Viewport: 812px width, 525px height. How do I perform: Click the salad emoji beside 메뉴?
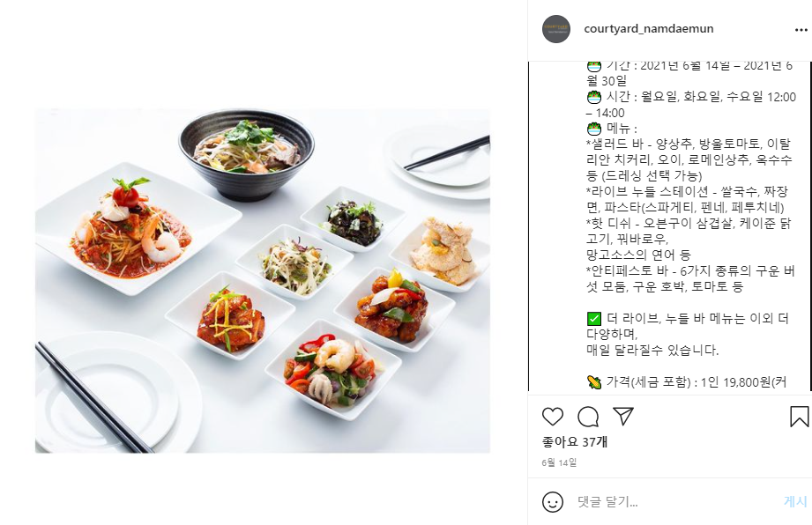(593, 129)
